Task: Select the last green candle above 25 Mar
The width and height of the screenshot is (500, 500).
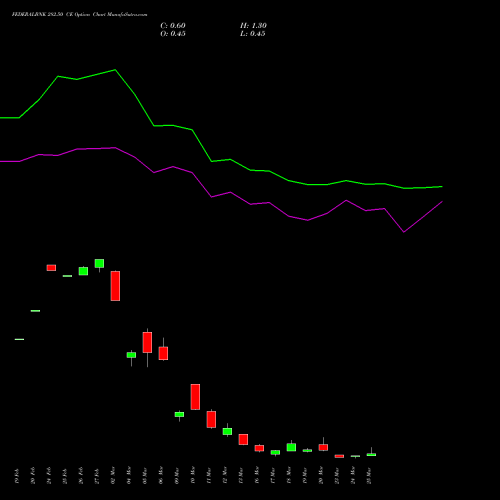Action: point(371,454)
